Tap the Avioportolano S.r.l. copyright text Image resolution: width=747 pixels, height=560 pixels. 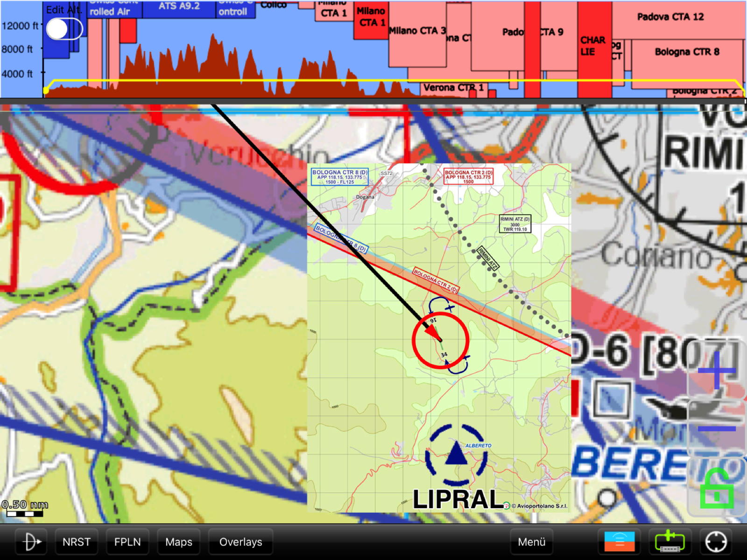[539, 506]
